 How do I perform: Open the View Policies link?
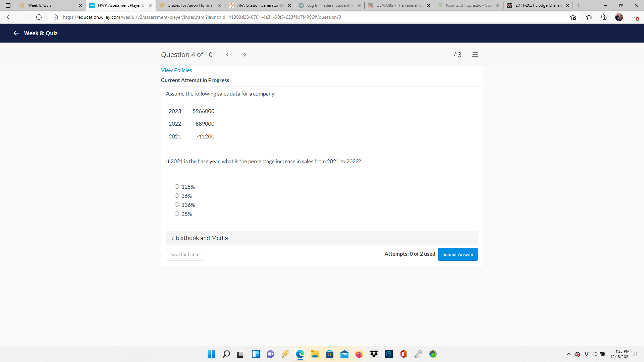tap(176, 70)
